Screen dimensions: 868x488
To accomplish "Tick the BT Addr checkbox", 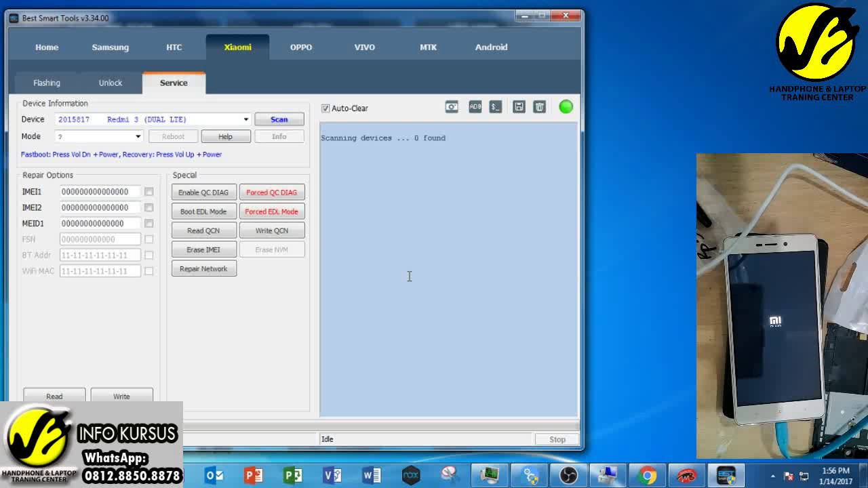I will pyautogui.click(x=149, y=255).
